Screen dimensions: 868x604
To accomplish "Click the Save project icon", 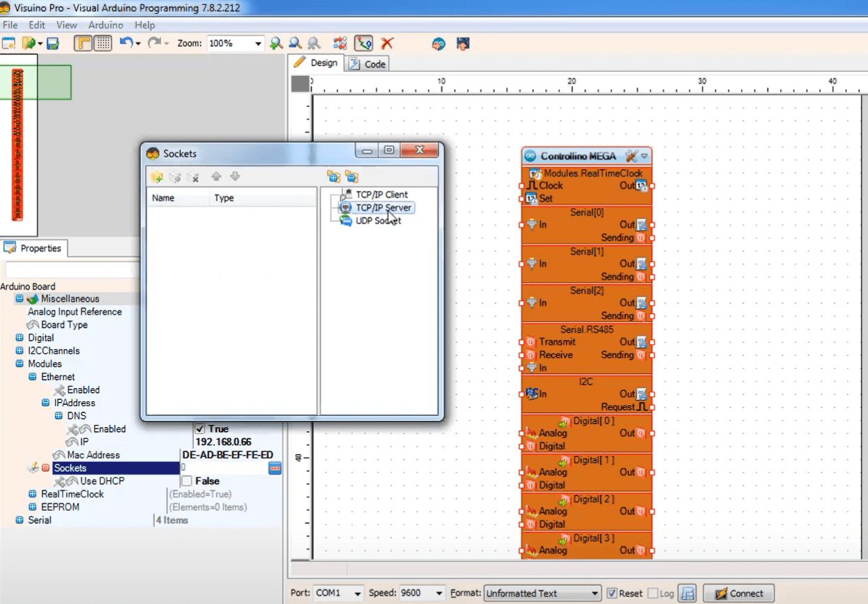I will coord(53,43).
